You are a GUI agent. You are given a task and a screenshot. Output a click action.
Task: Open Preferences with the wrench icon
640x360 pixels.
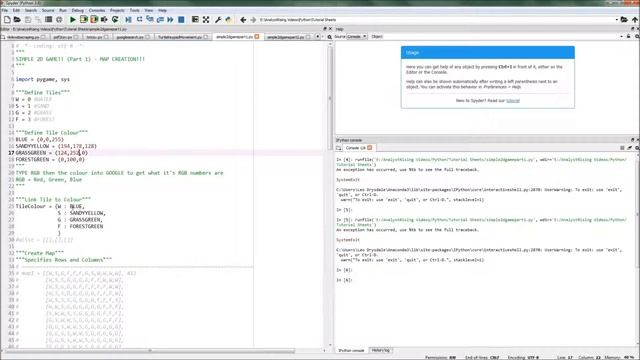pos(218,20)
